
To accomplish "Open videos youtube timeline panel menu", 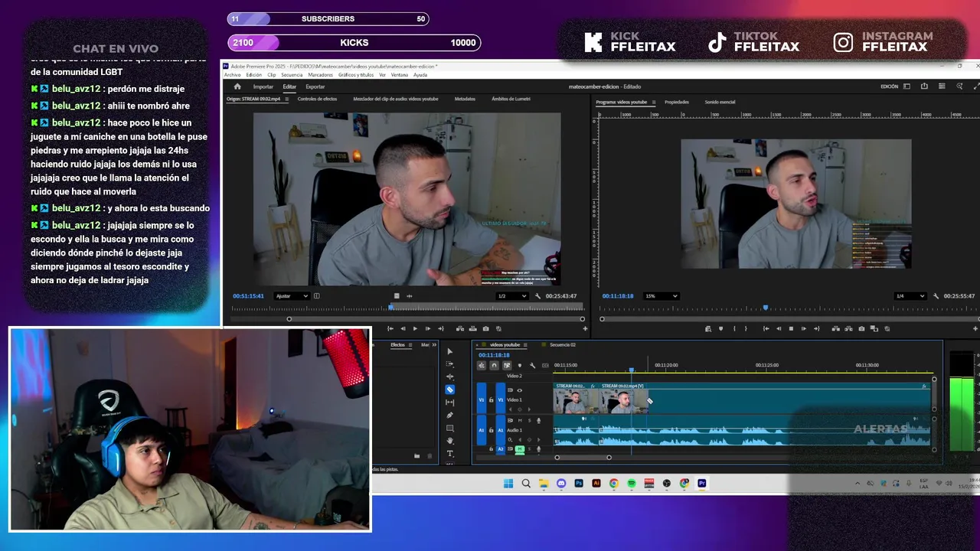I will coord(525,345).
